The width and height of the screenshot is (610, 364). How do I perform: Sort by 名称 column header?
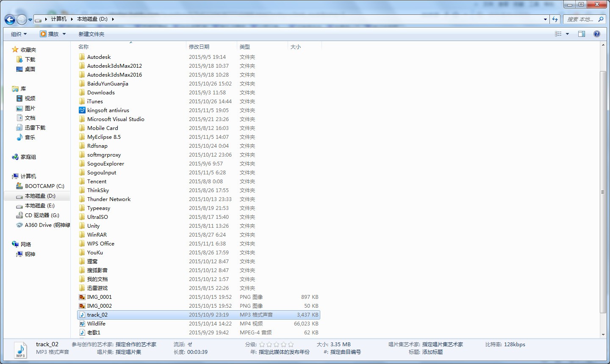tap(83, 47)
